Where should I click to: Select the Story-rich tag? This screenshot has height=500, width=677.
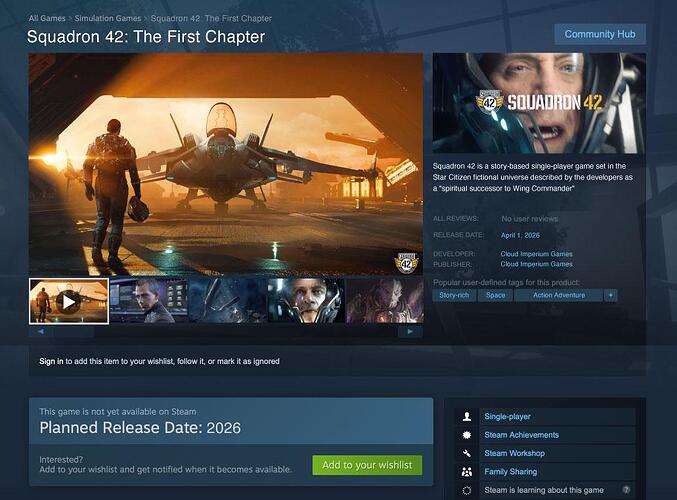[x=454, y=295]
